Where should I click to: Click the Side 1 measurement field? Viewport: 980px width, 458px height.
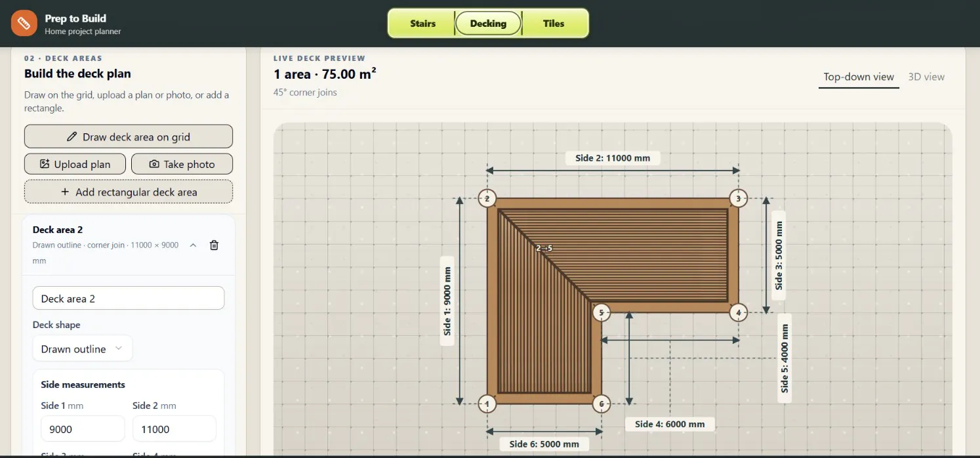[83, 428]
